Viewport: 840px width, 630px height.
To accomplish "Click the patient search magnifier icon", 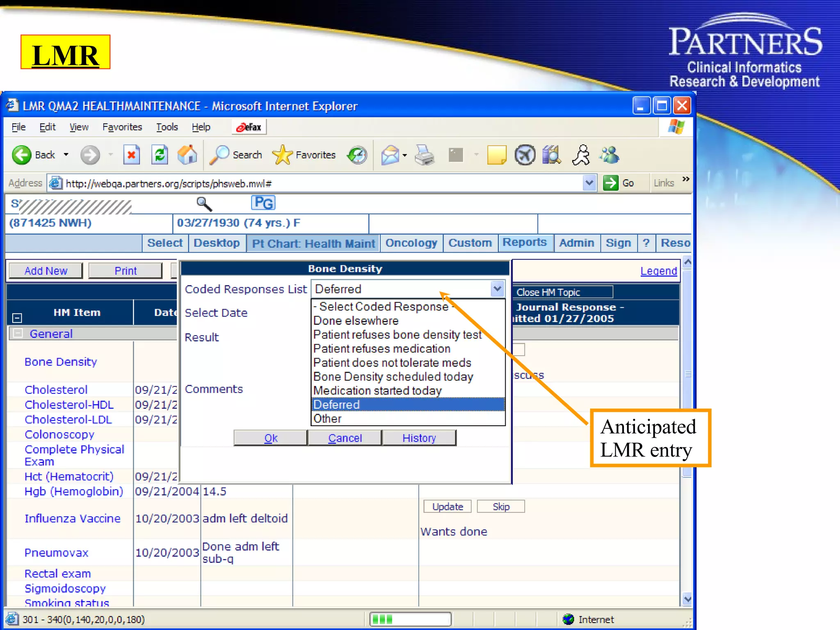I will tap(204, 203).
